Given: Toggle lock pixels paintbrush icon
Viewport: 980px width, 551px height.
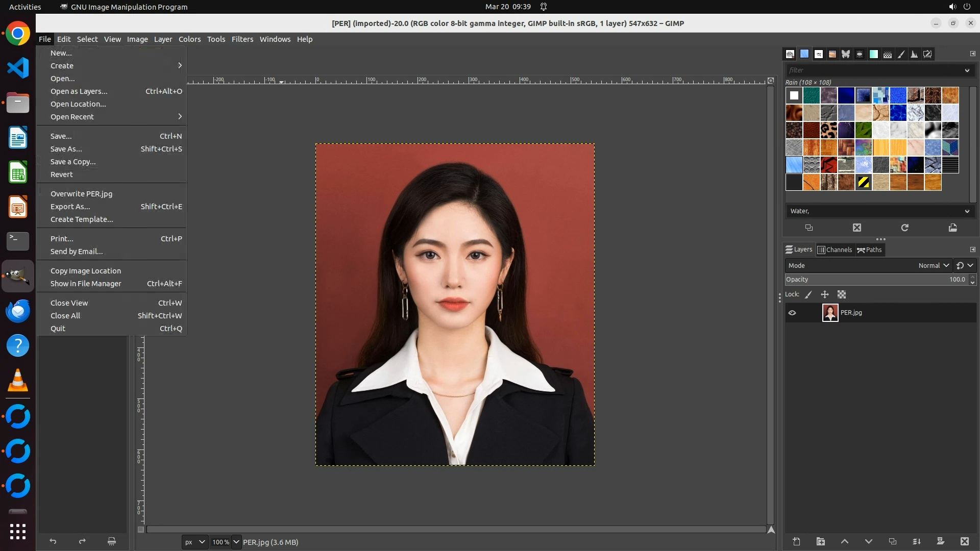Looking at the screenshot, I should point(808,294).
